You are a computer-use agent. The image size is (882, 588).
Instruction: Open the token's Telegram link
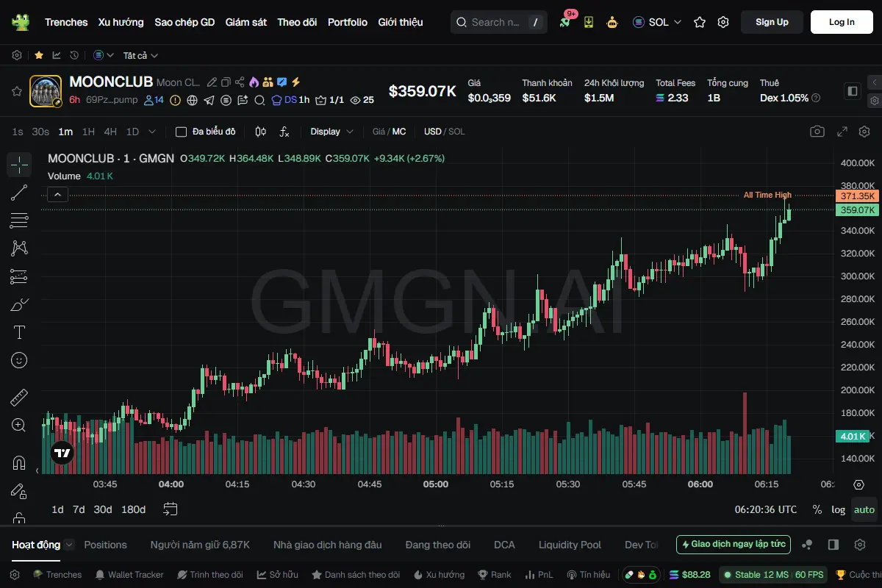[209, 100]
